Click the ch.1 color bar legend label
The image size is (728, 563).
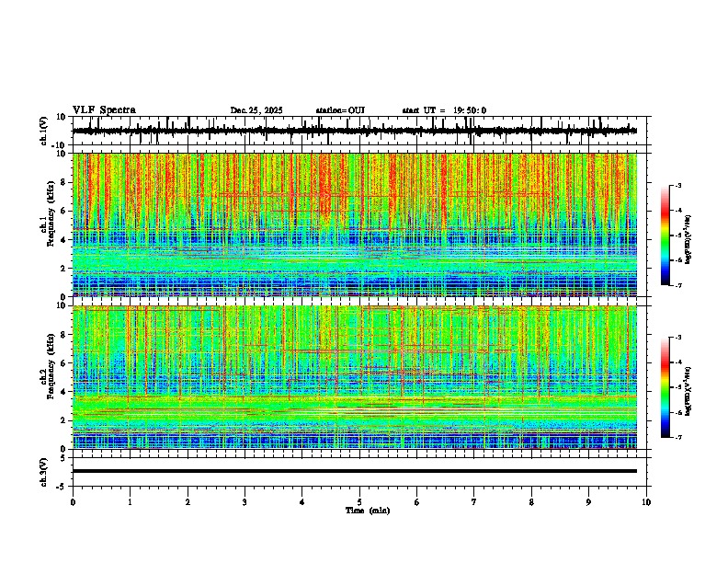[x=688, y=239]
